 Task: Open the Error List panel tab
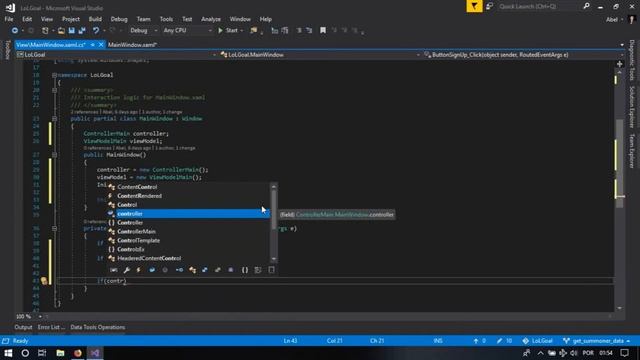pyautogui.click(x=51, y=327)
